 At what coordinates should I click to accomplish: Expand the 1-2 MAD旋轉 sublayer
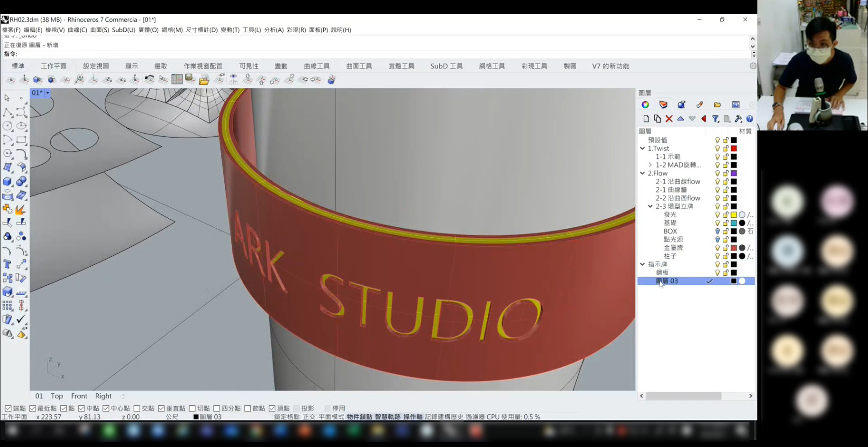pos(650,165)
